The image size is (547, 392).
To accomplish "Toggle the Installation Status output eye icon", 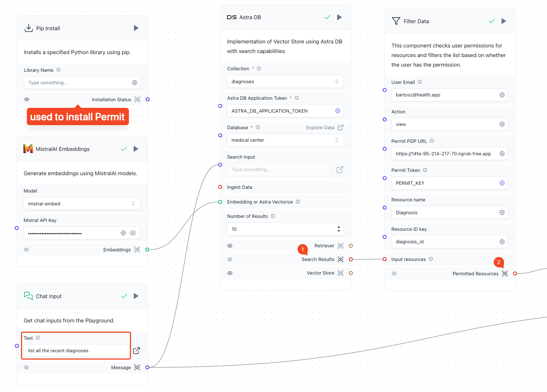I will click(27, 99).
